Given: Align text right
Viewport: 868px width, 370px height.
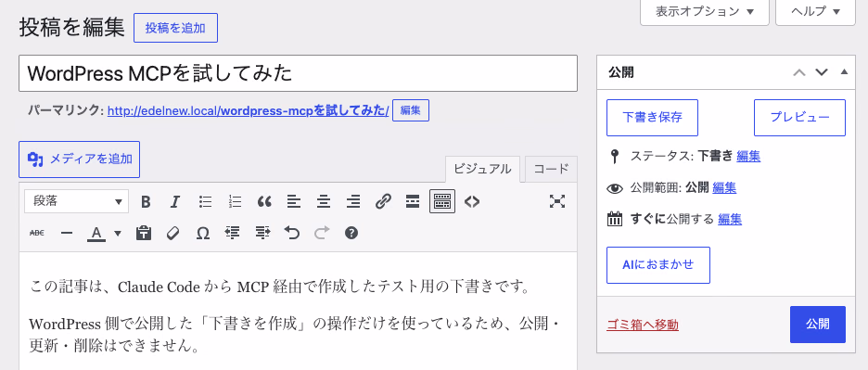Looking at the screenshot, I should [353, 201].
